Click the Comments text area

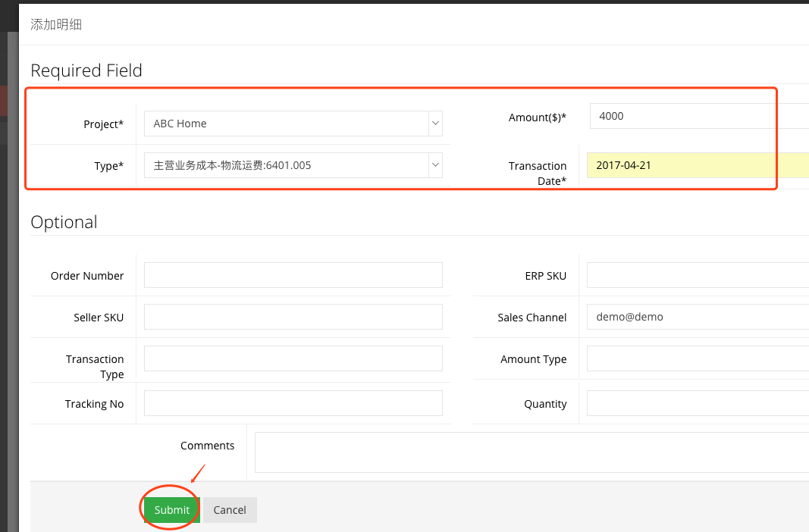pos(532,452)
